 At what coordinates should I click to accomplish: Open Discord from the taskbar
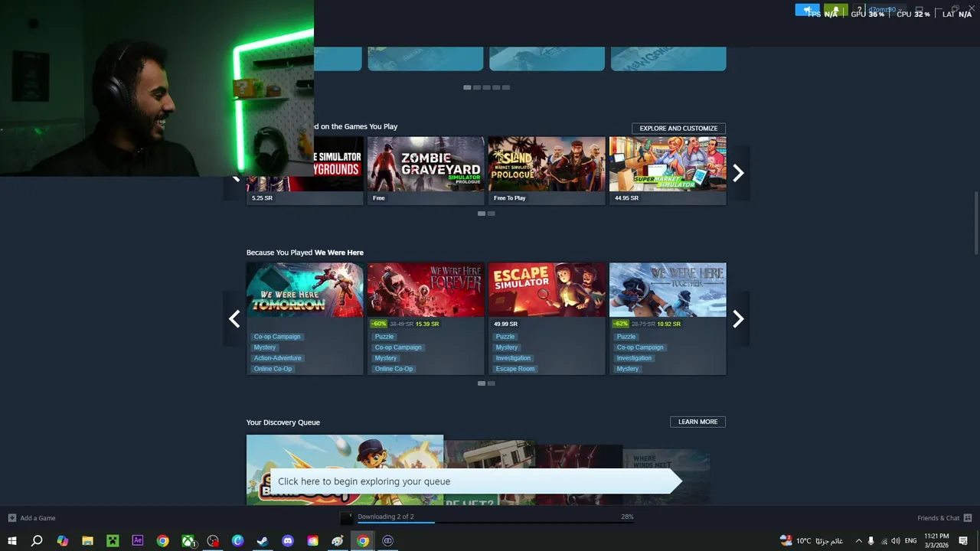(288, 540)
